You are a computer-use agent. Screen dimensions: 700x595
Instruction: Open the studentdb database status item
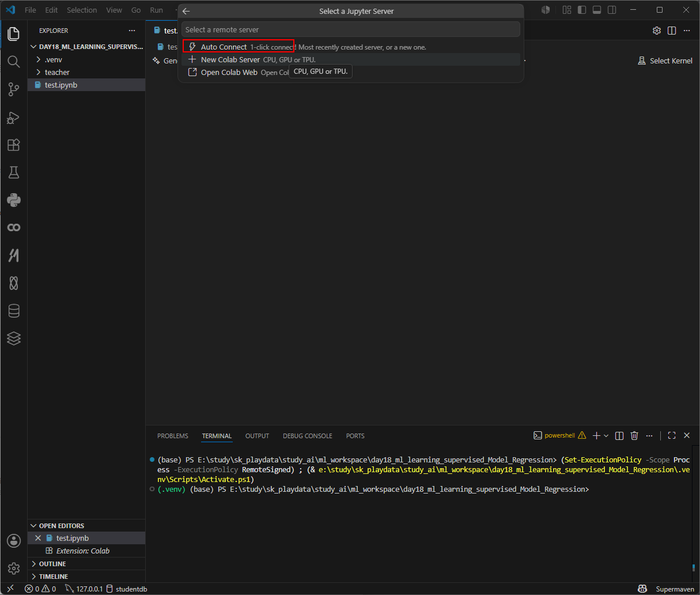click(x=127, y=589)
